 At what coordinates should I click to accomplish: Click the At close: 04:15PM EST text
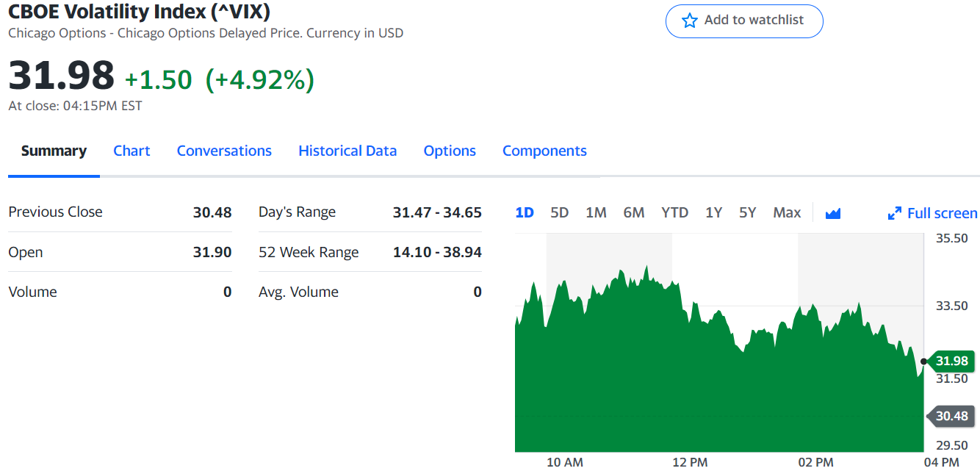75,106
